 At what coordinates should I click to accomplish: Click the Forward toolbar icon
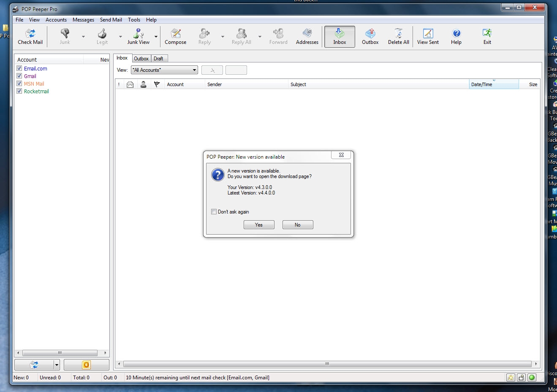[x=278, y=36]
